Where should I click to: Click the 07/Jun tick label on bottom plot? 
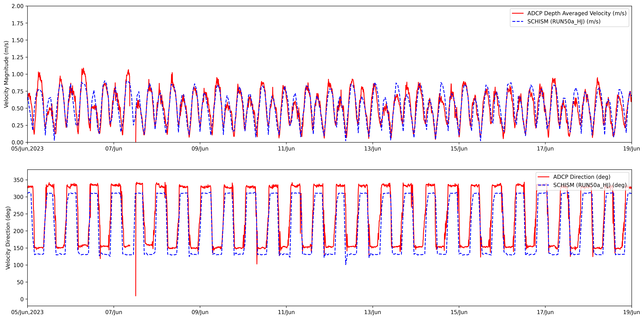[x=113, y=312]
